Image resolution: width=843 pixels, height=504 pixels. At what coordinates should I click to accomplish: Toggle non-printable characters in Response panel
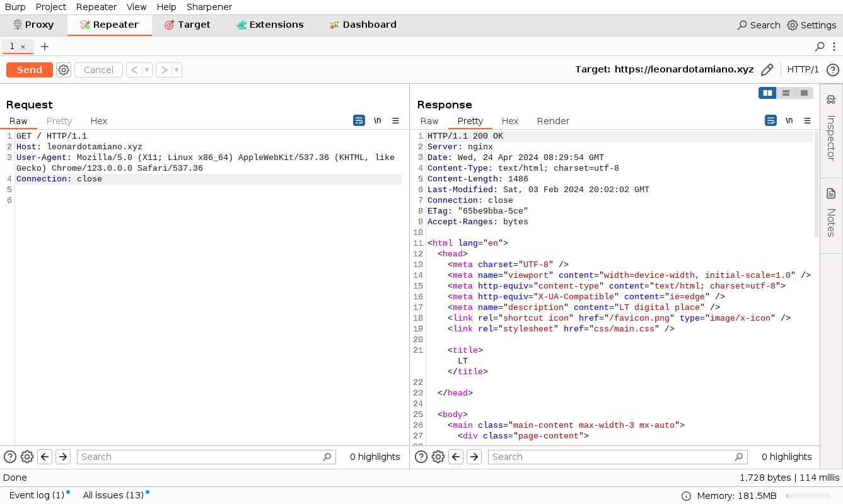click(789, 120)
